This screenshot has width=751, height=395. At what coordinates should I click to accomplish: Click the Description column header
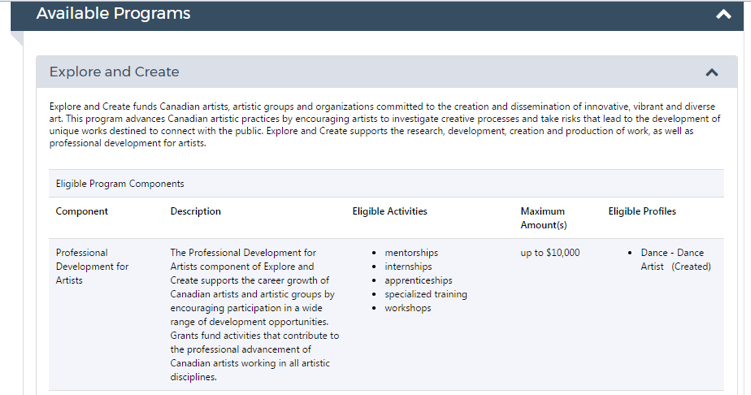click(195, 211)
